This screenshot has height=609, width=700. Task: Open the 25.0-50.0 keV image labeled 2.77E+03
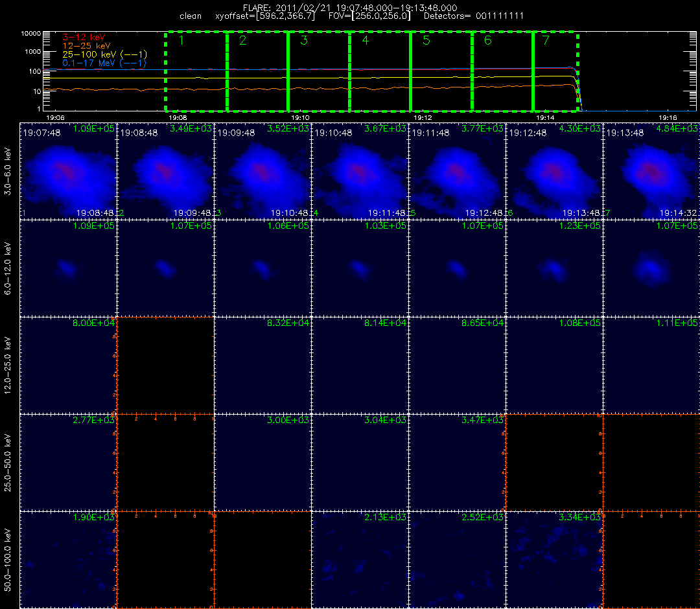click(x=68, y=463)
